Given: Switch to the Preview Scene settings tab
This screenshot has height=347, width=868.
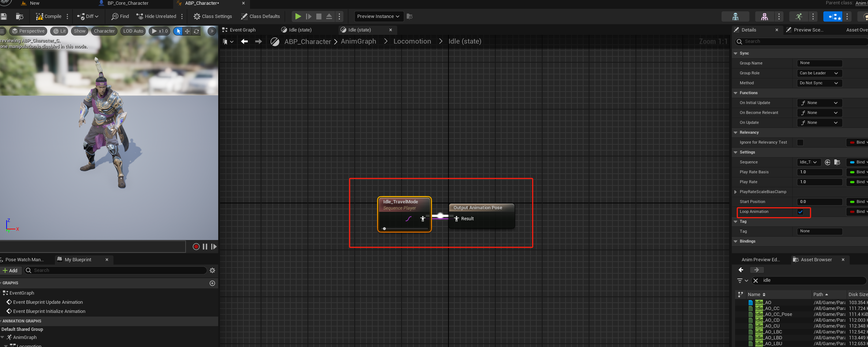Looking at the screenshot, I should pyautogui.click(x=805, y=30).
